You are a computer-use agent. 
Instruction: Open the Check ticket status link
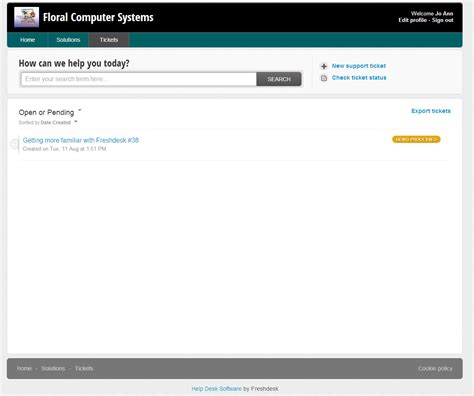tap(359, 78)
